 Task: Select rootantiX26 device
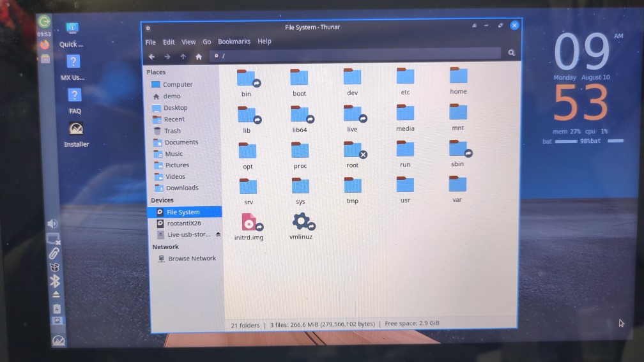pos(179,223)
